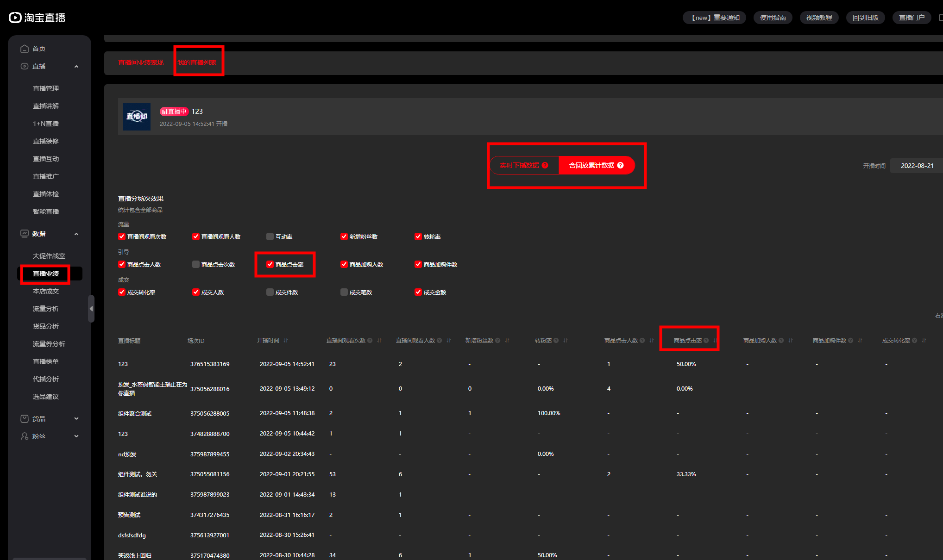The width and height of the screenshot is (943, 560).
Task: Collapse sidebar using the arrow handle
Action: point(91,309)
